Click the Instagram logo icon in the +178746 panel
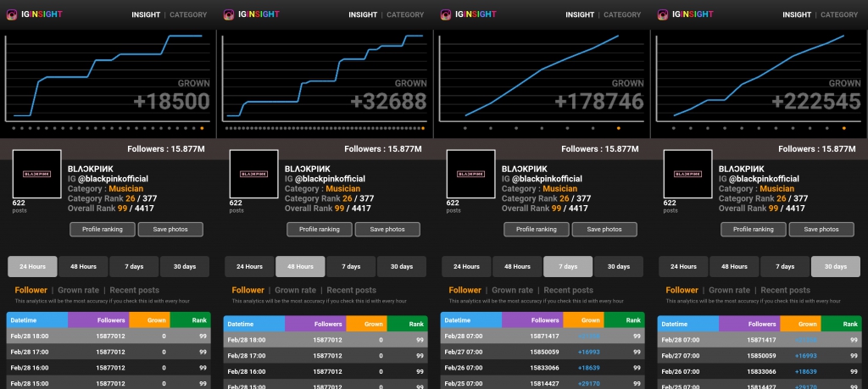This screenshot has height=389, width=868. (x=446, y=15)
